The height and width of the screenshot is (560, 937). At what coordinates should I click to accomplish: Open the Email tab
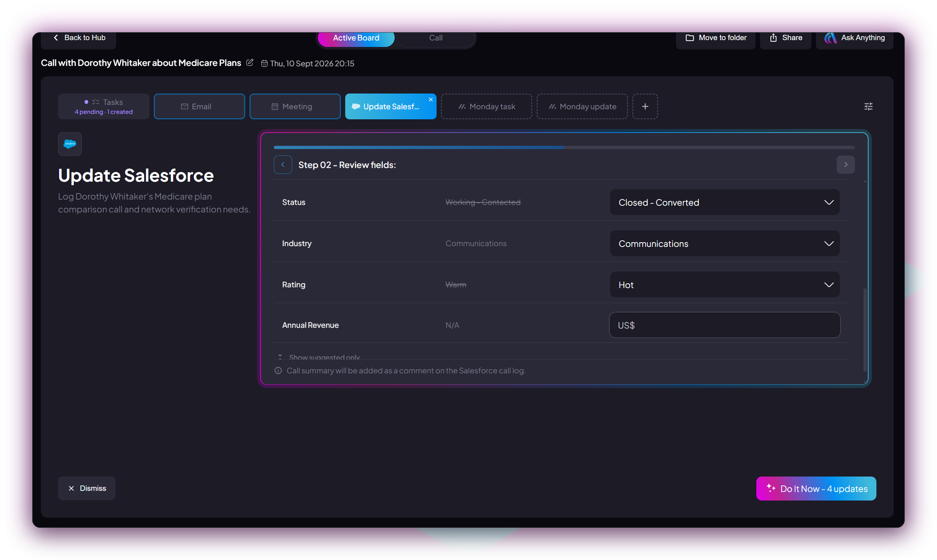click(199, 106)
